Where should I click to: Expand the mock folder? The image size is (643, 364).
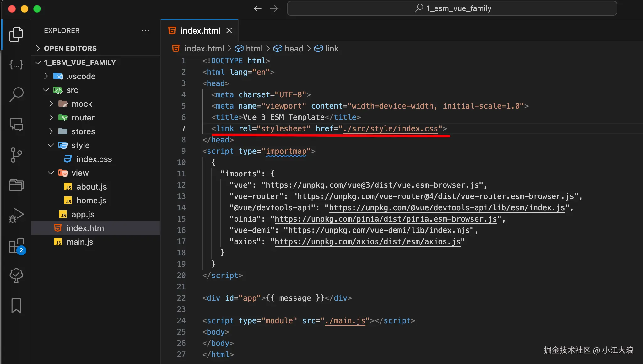pyautogui.click(x=82, y=104)
